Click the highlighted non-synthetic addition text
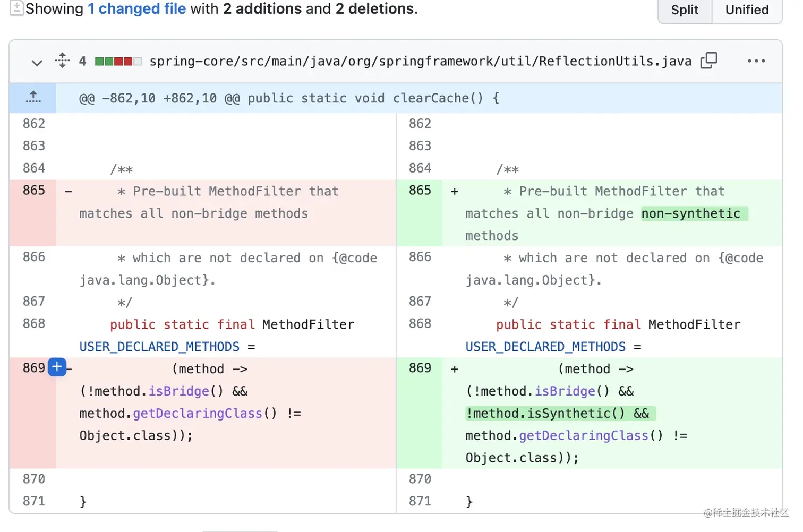This screenshot has width=803, height=532. [691, 213]
